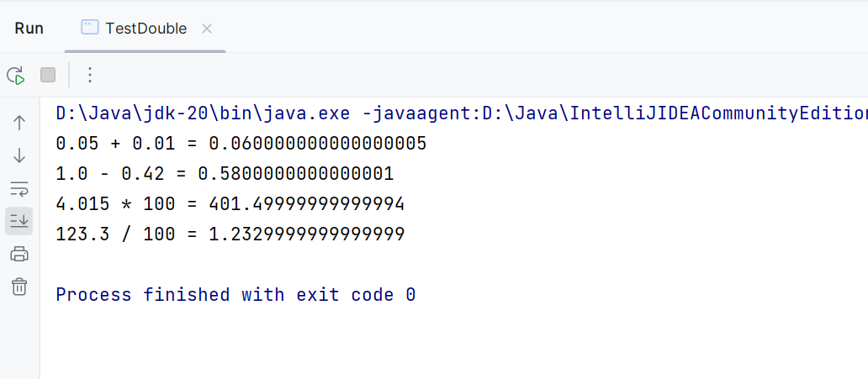This screenshot has height=379, width=868.
Task: Toggle Scroll to the End of output
Action: pyautogui.click(x=19, y=221)
